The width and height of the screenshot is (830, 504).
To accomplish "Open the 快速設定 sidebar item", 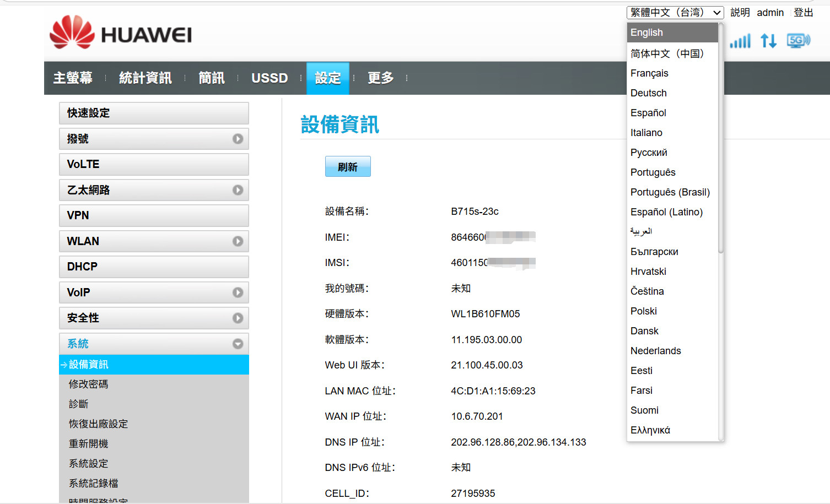I will 154,113.
